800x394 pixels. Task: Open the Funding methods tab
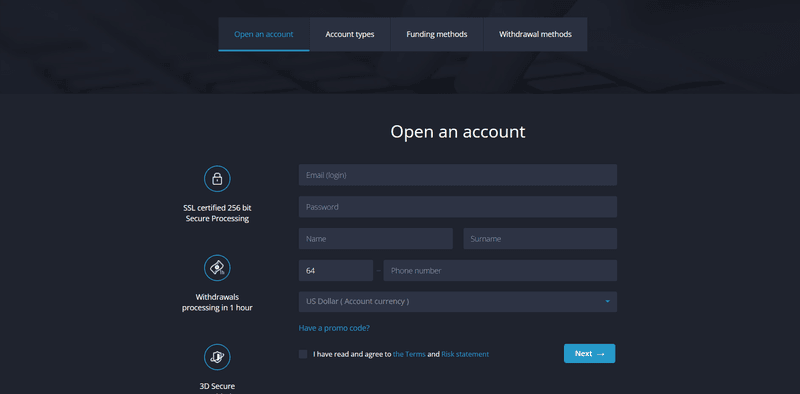tap(437, 34)
